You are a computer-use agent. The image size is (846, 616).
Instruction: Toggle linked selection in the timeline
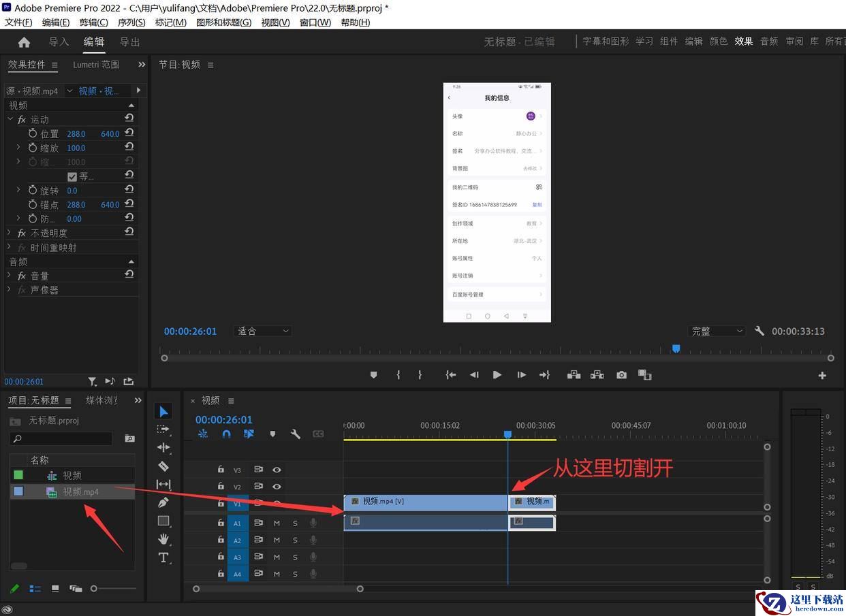tap(249, 434)
